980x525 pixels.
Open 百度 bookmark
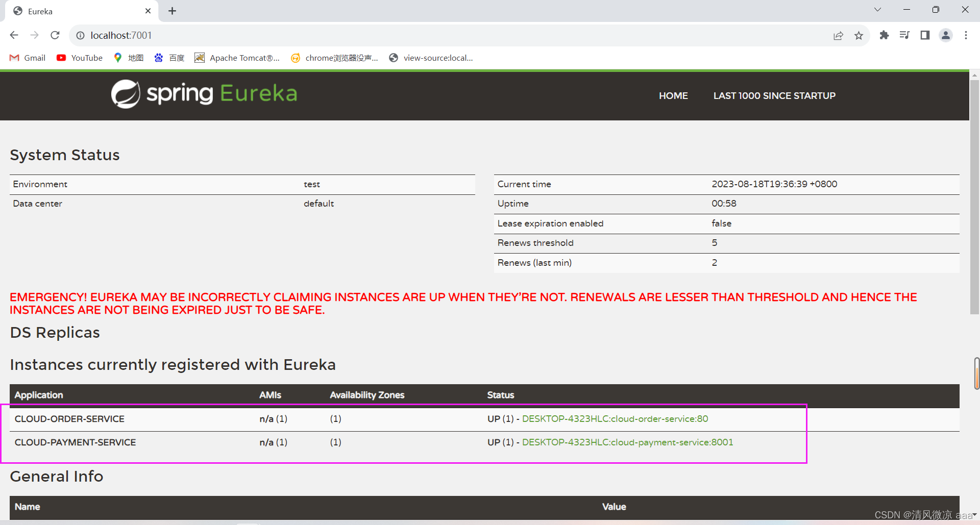coord(169,58)
